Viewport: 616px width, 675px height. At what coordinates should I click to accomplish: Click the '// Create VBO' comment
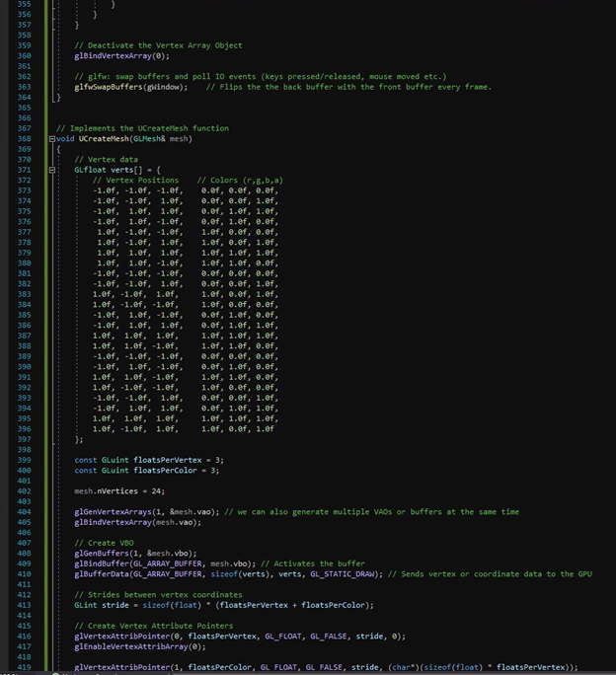click(104, 543)
